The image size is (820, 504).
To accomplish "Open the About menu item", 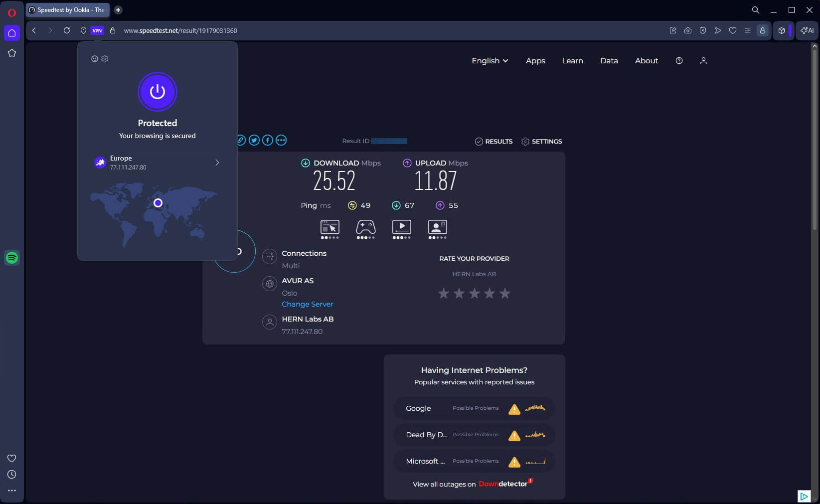I will coord(647,60).
